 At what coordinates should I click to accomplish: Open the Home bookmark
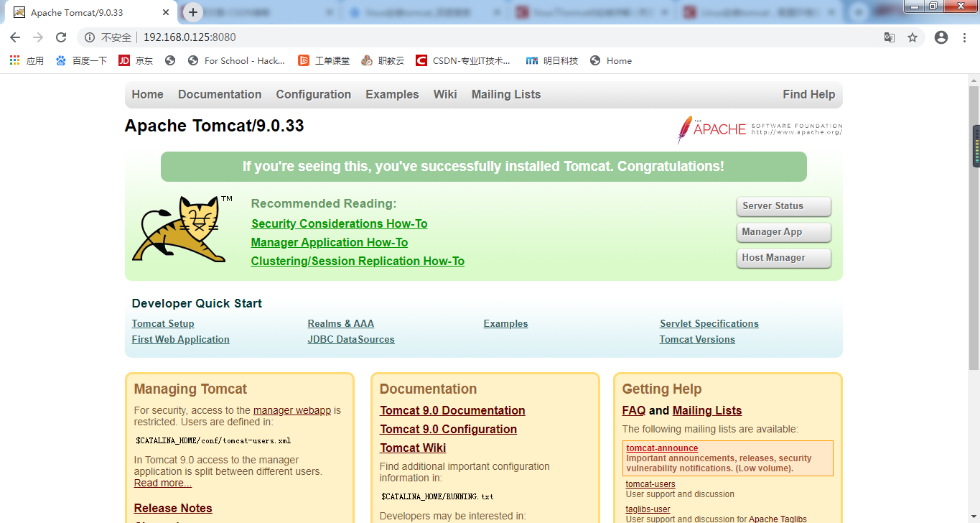tap(611, 60)
